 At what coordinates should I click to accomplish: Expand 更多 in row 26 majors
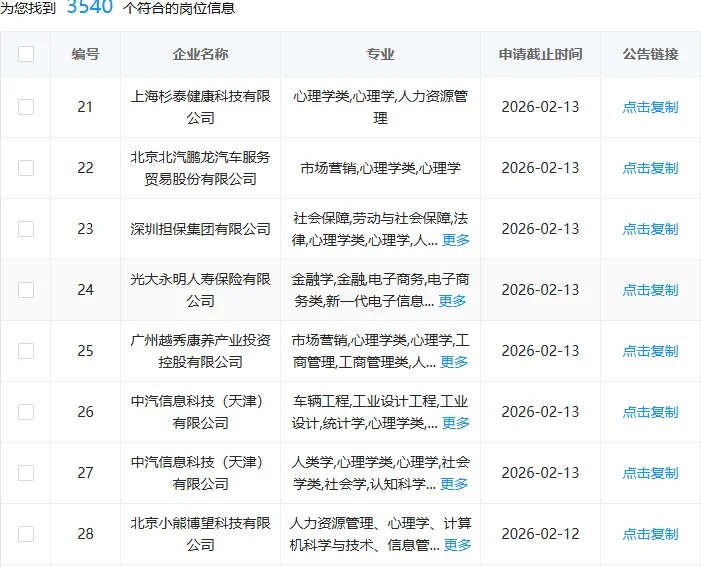coord(456,423)
